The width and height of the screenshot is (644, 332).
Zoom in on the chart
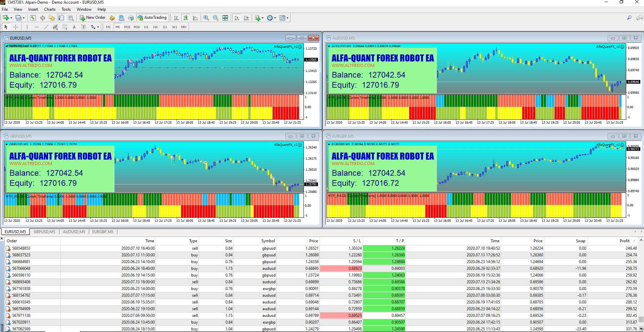tap(206, 18)
